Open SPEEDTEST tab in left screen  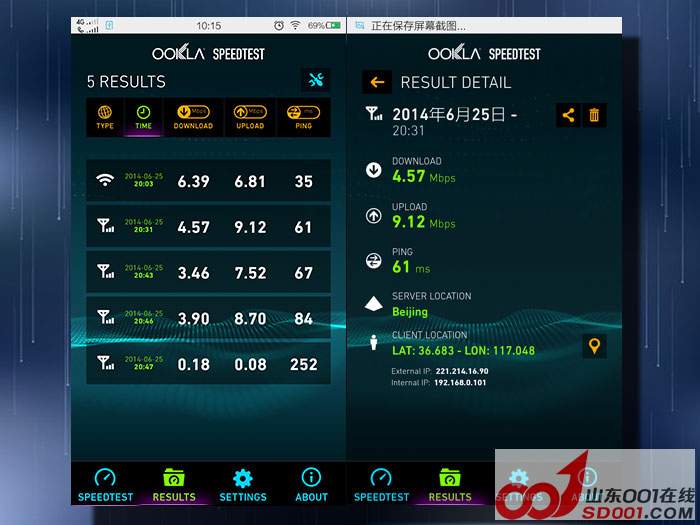[105, 485]
